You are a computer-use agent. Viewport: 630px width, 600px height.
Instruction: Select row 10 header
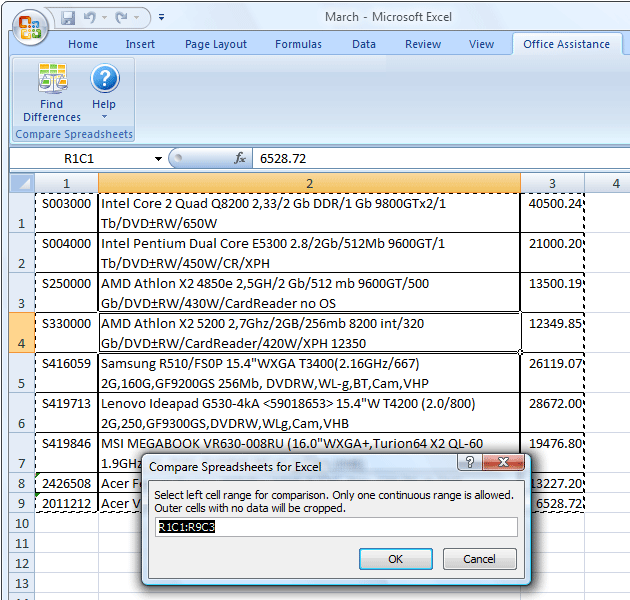point(22,523)
